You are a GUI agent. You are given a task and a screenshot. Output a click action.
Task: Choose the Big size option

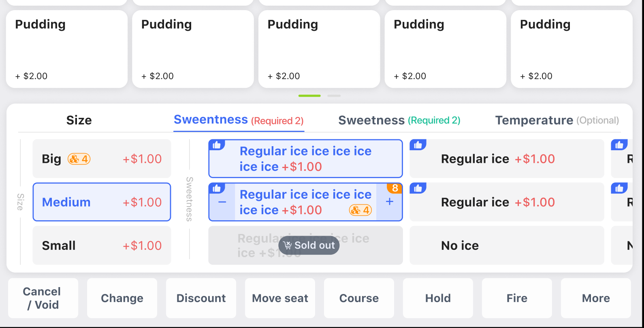pos(102,159)
